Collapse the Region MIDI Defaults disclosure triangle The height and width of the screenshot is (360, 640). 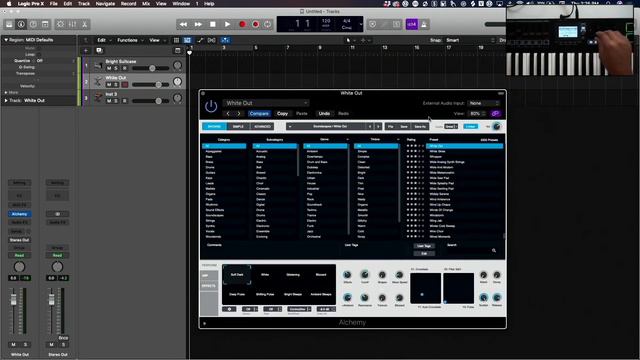(x=6, y=40)
